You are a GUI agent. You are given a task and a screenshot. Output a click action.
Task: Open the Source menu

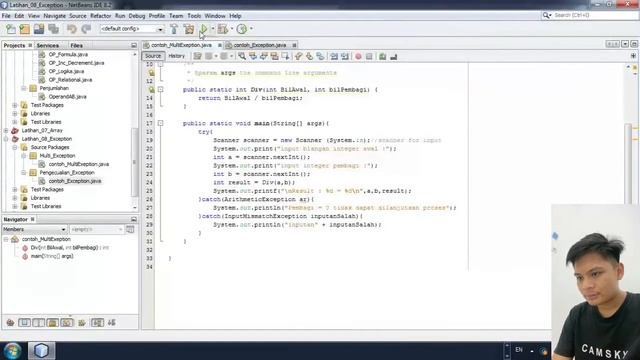point(78,16)
